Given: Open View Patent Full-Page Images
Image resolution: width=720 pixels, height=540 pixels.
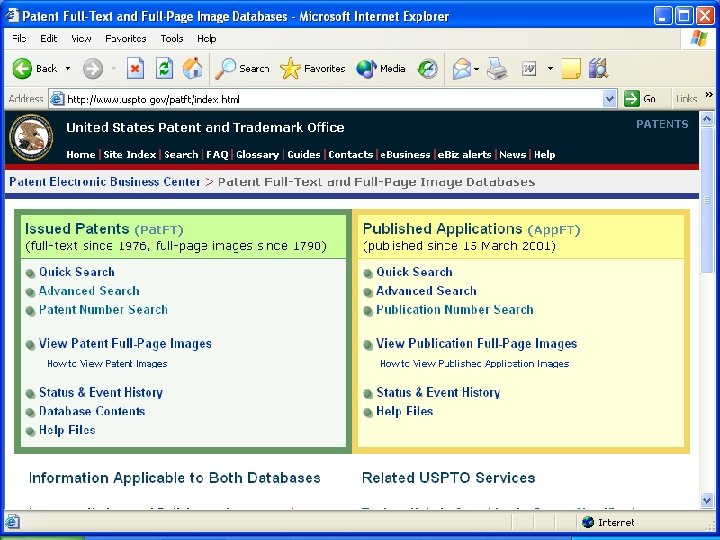Looking at the screenshot, I should pos(125,344).
